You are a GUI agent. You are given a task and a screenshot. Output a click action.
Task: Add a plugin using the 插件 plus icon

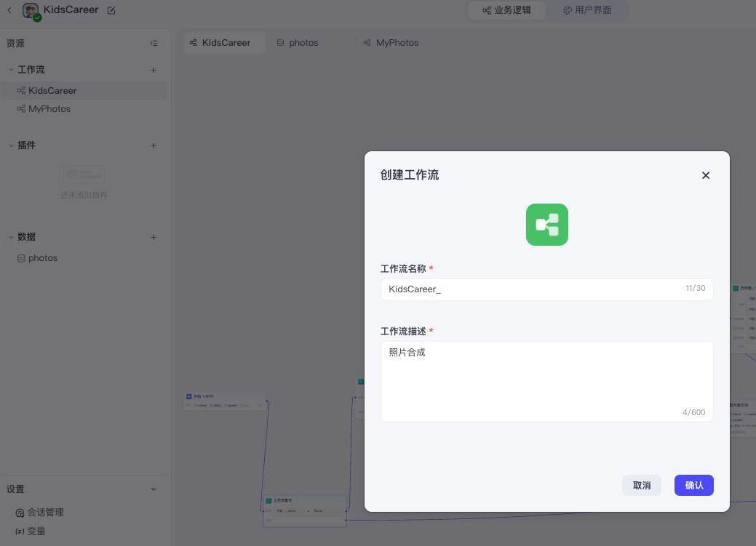pyautogui.click(x=154, y=145)
